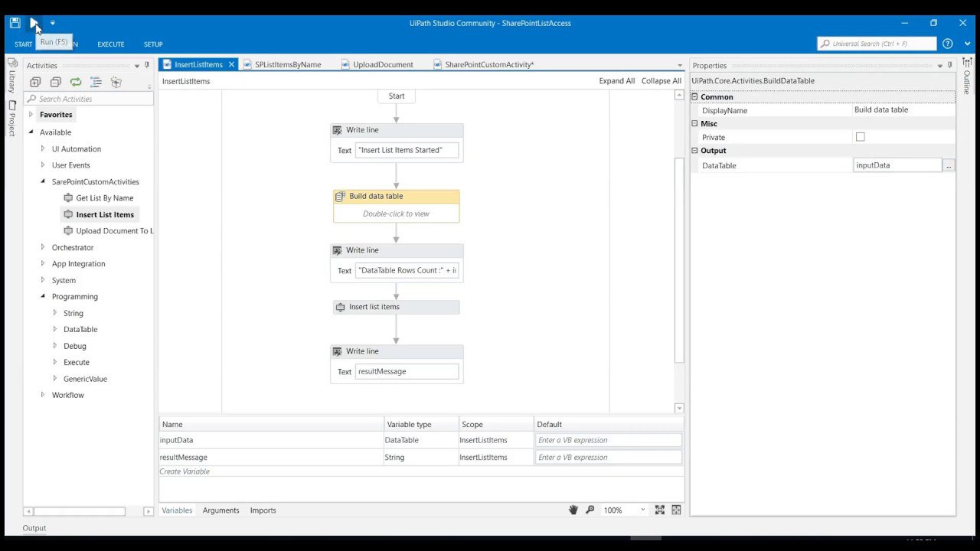Collapse the Programming category
This screenshot has width=980, height=551.
(x=43, y=297)
